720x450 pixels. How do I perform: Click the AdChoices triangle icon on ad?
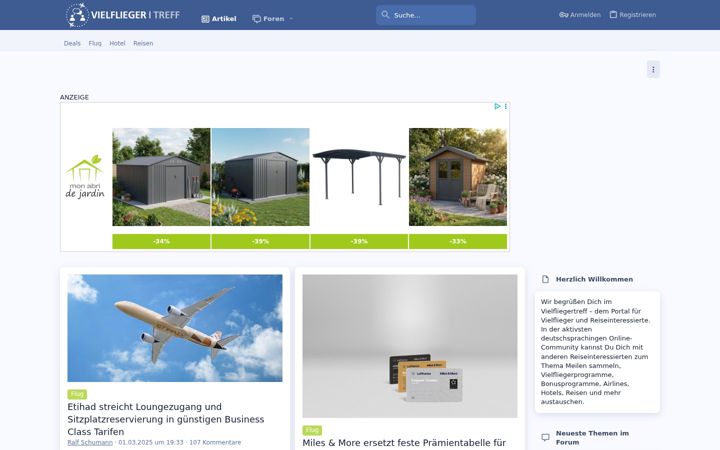pyautogui.click(x=497, y=106)
